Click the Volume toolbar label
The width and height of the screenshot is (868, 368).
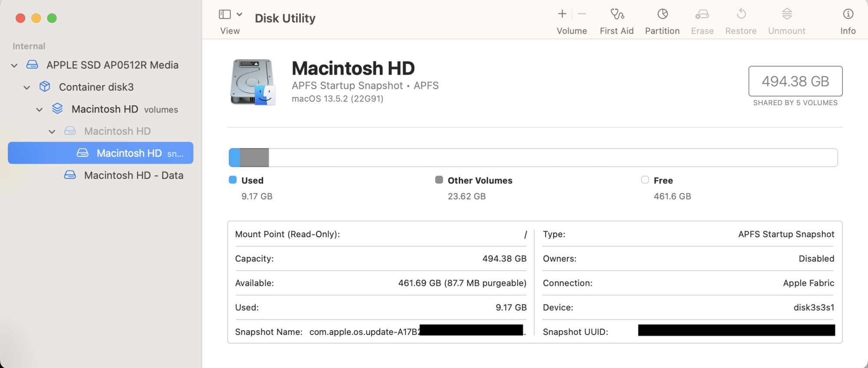tap(572, 31)
